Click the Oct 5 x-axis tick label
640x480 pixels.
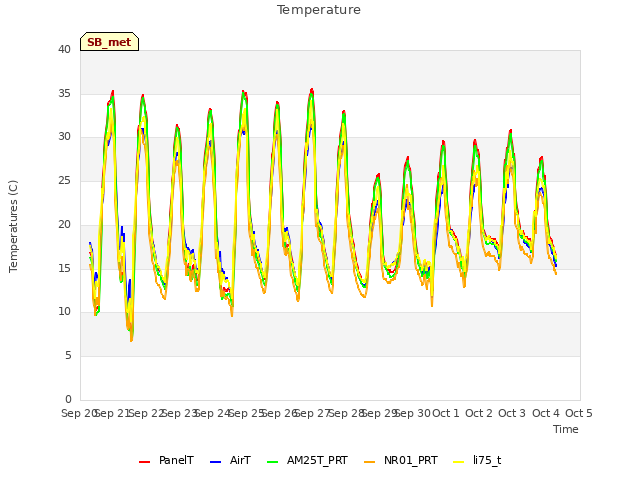pyautogui.click(x=579, y=413)
